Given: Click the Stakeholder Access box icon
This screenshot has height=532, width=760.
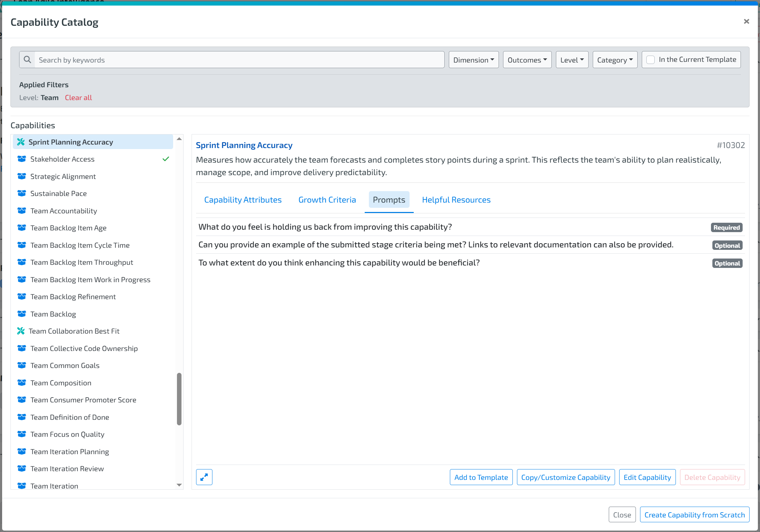Looking at the screenshot, I should [x=22, y=159].
